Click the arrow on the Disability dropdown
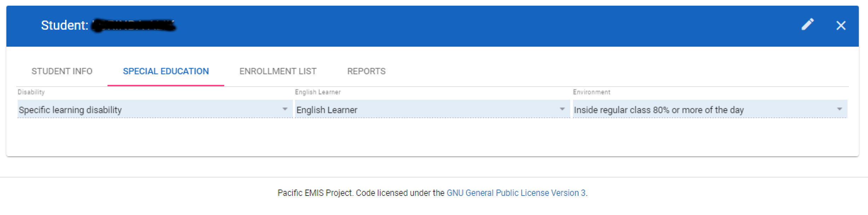The height and width of the screenshot is (215, 868). click(x=285, y=109)
